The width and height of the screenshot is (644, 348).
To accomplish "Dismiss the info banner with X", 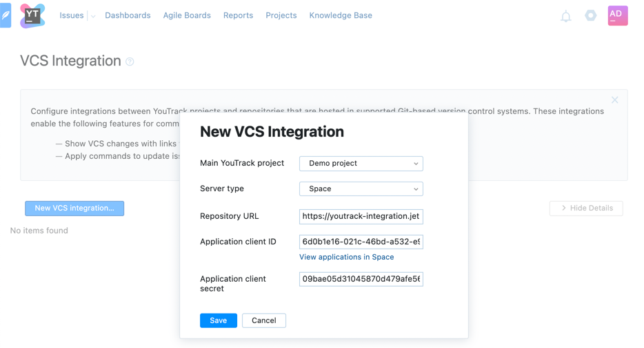I will pyautogui.click(x=614, y=100).
